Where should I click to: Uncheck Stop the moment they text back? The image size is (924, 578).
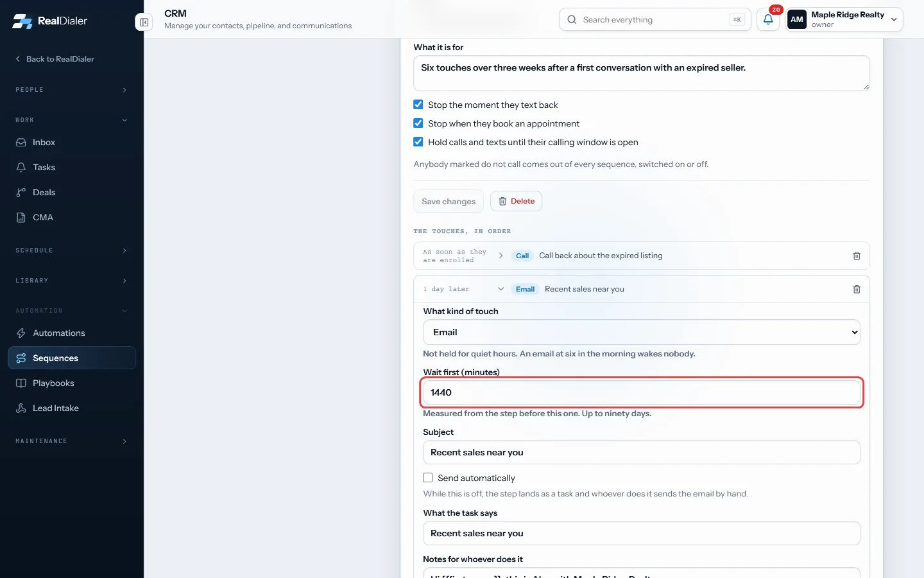(418, 105)
